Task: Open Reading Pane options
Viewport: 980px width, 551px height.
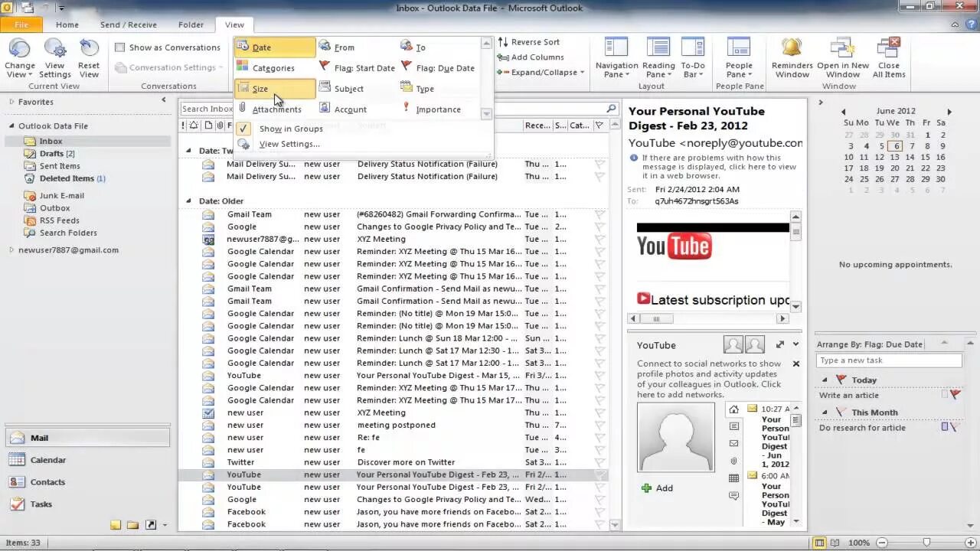Action: (x=658, y=58)
